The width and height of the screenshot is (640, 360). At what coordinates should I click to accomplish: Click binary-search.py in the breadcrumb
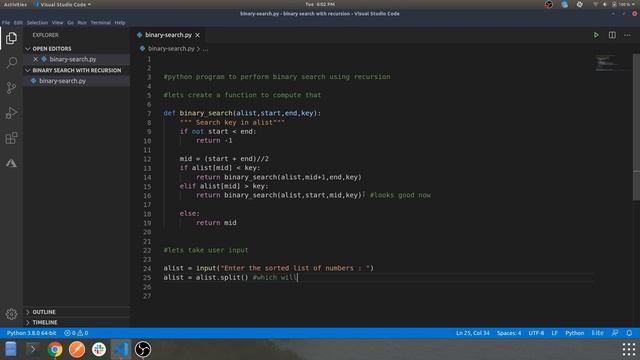point(171,49)
